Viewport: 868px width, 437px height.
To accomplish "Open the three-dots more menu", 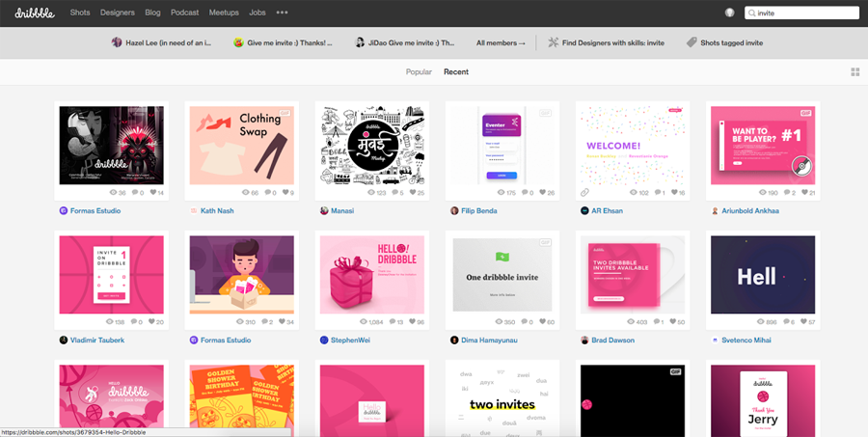I will click(282, 13).
